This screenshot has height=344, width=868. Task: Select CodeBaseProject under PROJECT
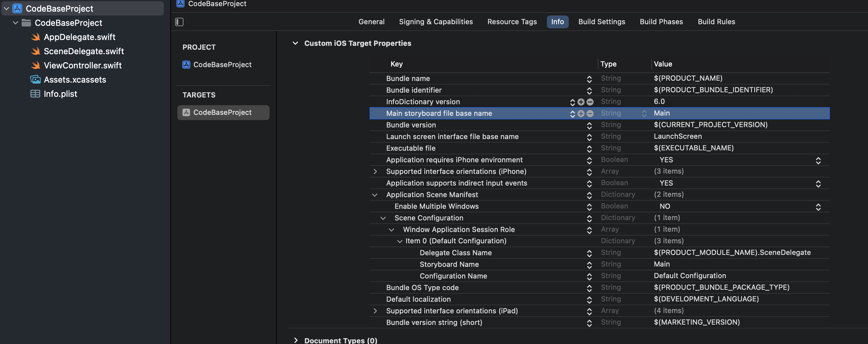coord(222,65)
